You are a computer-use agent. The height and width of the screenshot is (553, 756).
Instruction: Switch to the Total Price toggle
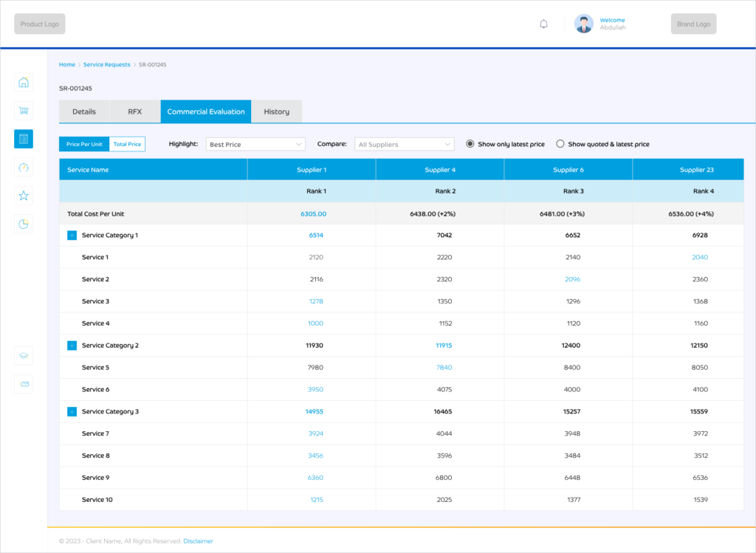[x=127, y=144]
